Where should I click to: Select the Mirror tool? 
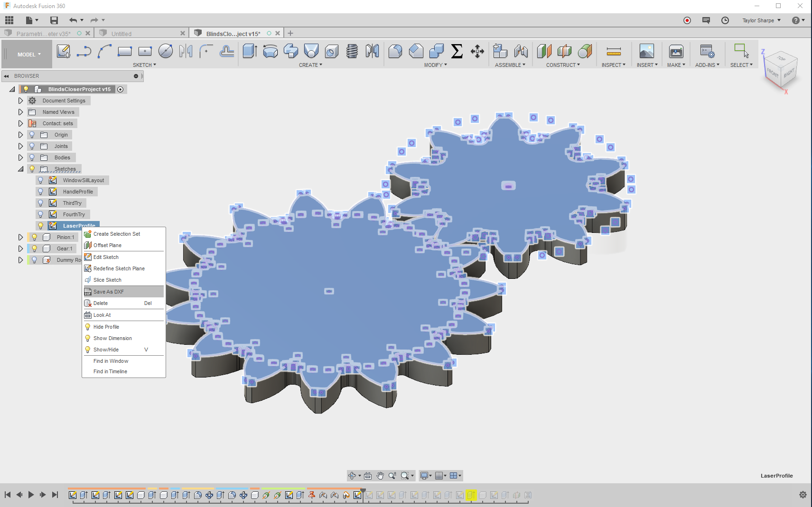coord(373,51)
